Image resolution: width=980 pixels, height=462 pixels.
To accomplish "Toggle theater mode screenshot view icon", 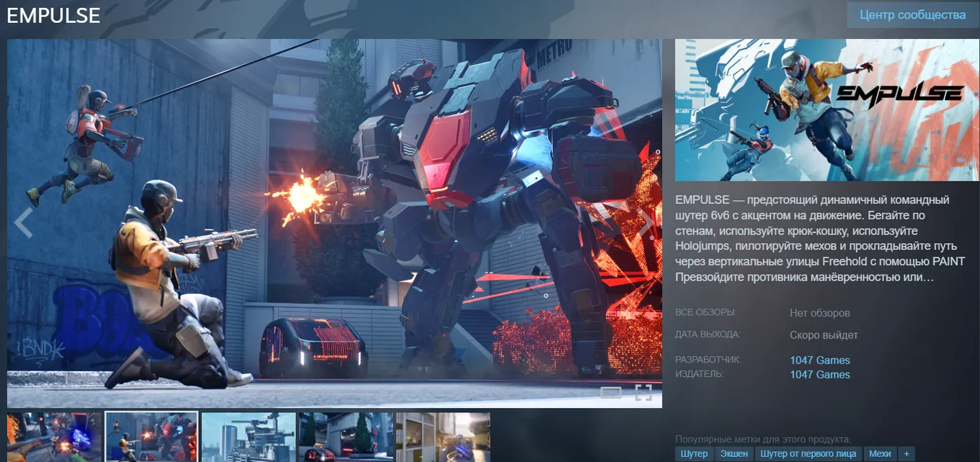I will point(611,392).
